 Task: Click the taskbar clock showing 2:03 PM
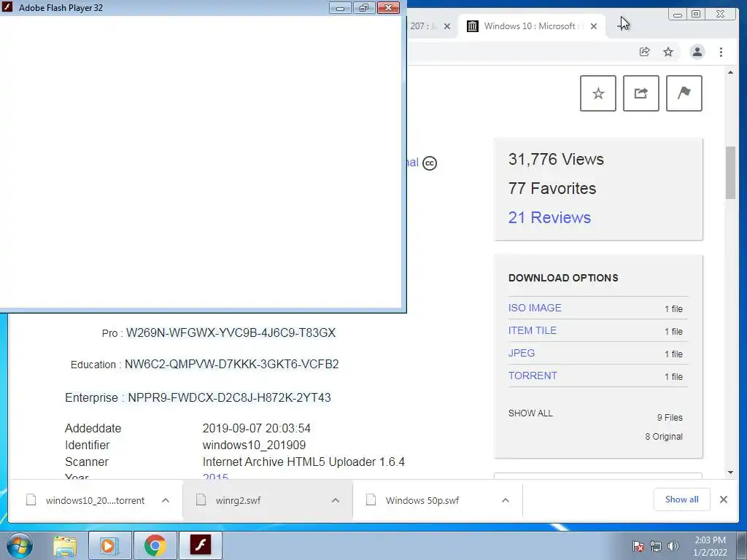point(710,546)
